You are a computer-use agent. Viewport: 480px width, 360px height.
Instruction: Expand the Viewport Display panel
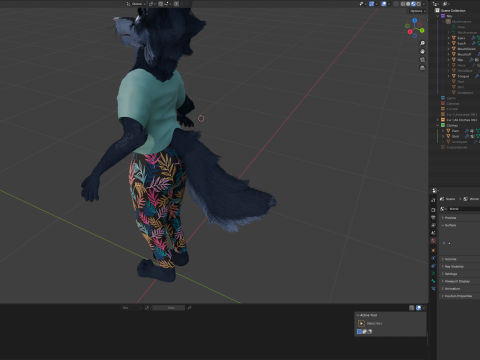tap(459, 281)
